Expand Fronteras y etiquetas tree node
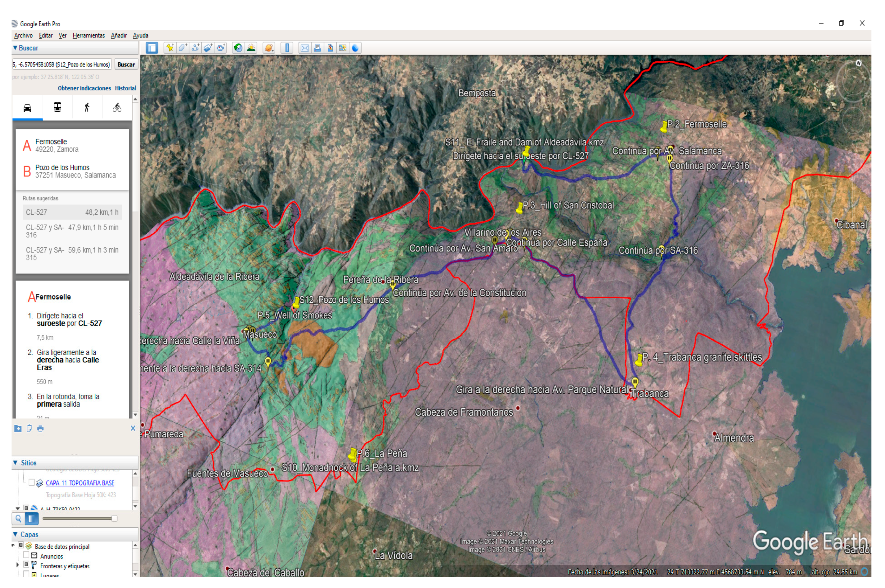The width and height of the screenshot is (885, 588). pos(17,565)
